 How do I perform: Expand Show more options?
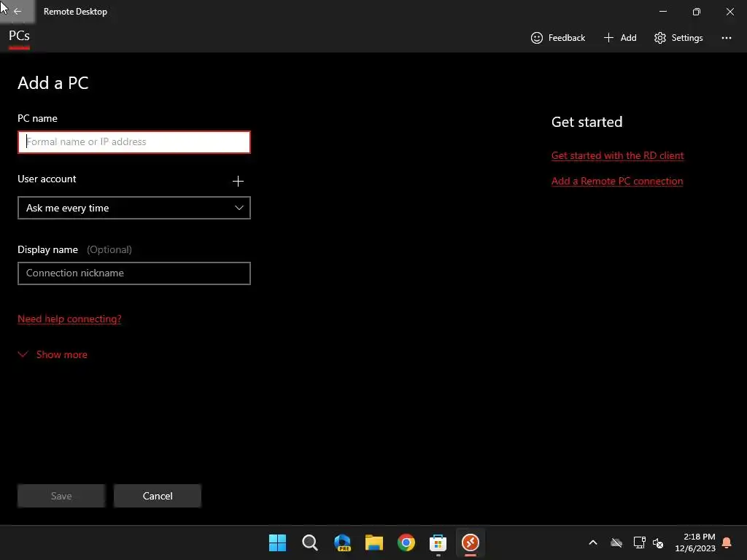coord(53,354)
